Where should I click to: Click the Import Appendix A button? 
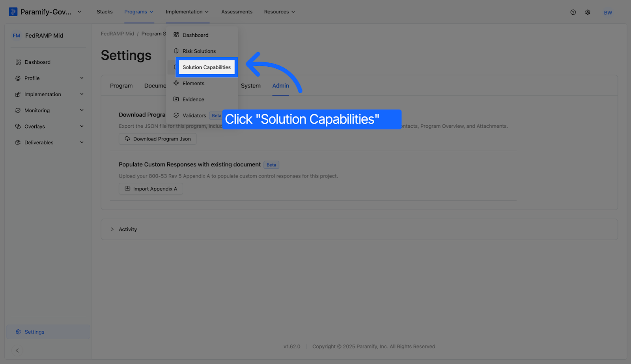[151, 189]
